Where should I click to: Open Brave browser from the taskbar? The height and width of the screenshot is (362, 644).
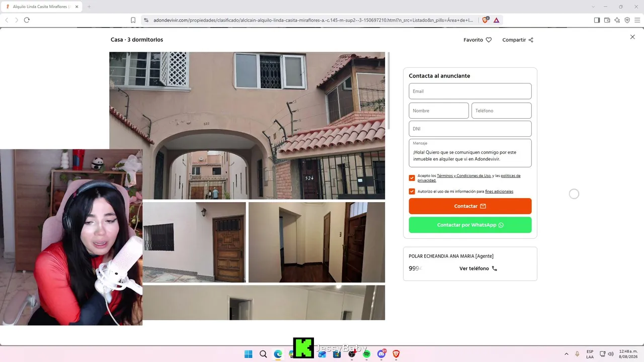[396, 354]
